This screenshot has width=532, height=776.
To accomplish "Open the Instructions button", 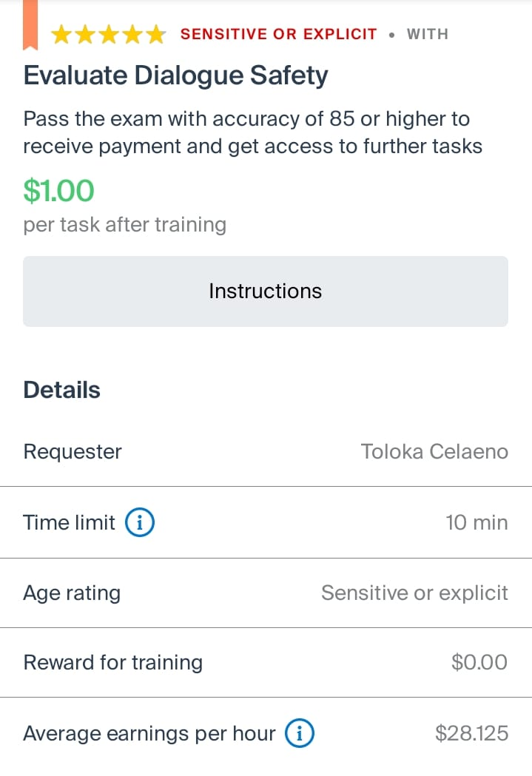I will tap(265, 291).
